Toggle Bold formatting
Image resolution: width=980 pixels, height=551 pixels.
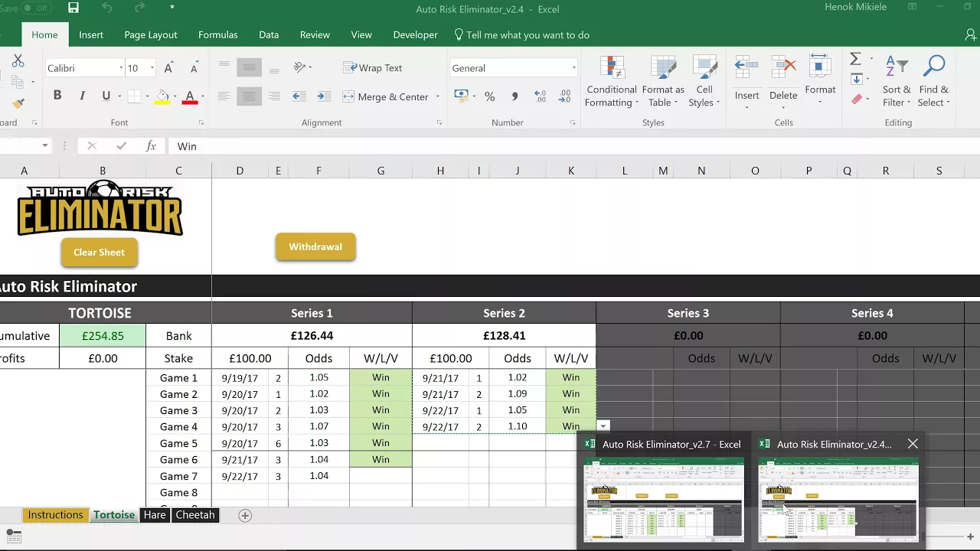click(57, 96)
